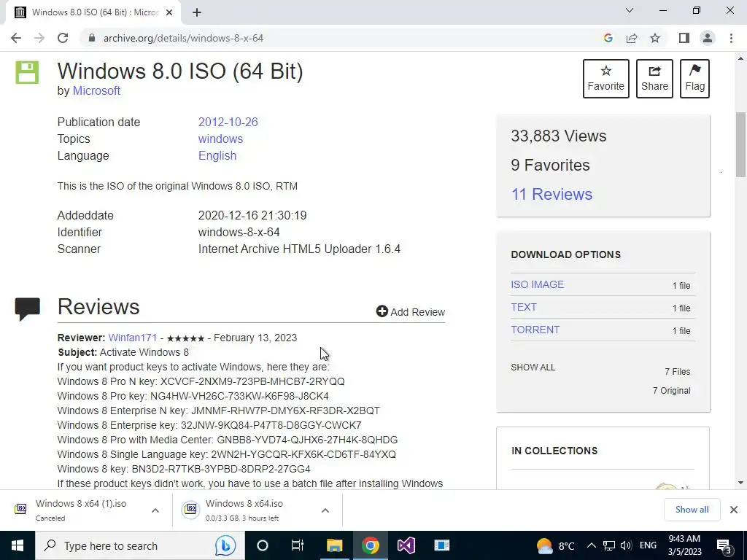
Task: Download the ISO IMAGE option
Action: point(538,284)
